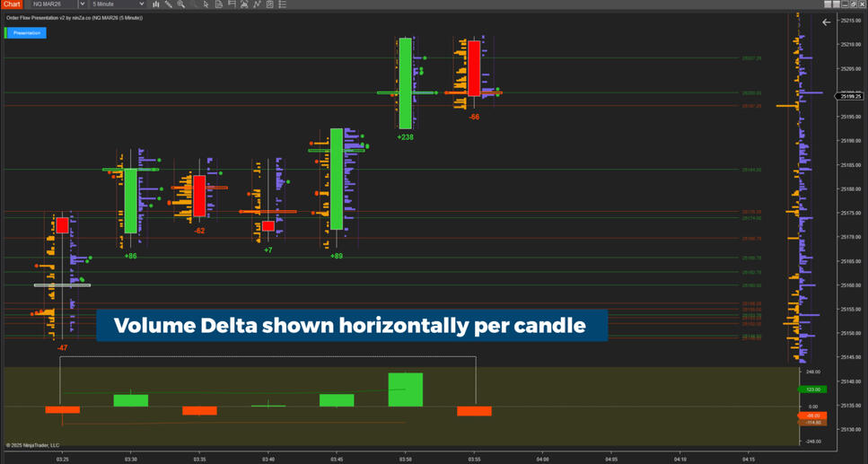Open the Chart Trader icon
The image size is (868, 464).
232,4
